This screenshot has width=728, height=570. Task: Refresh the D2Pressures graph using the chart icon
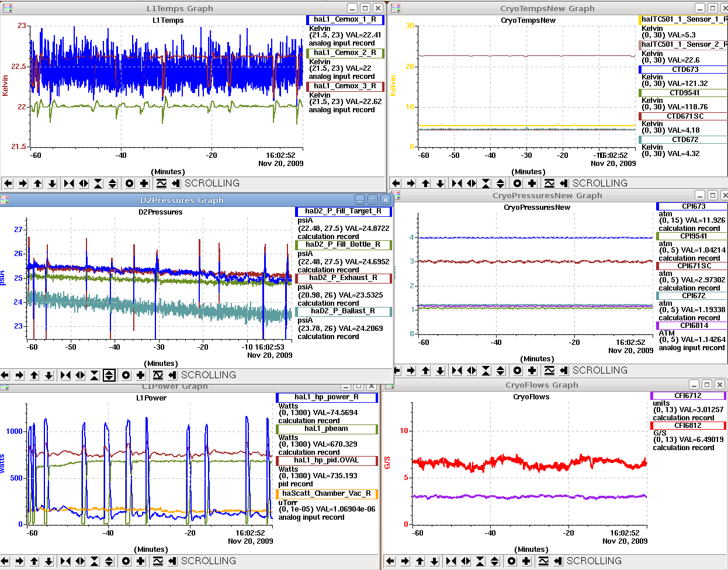click(x=157, y=375)
